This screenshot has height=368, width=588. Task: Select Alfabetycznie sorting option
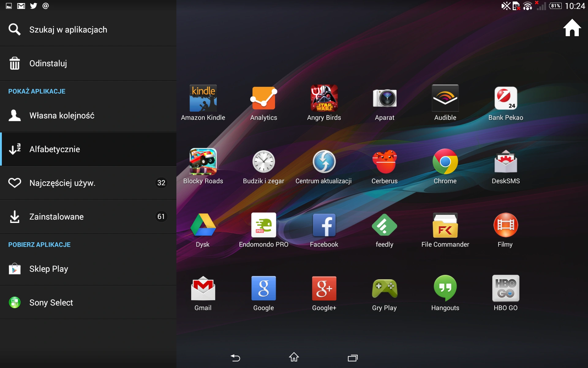click(88, 149)
